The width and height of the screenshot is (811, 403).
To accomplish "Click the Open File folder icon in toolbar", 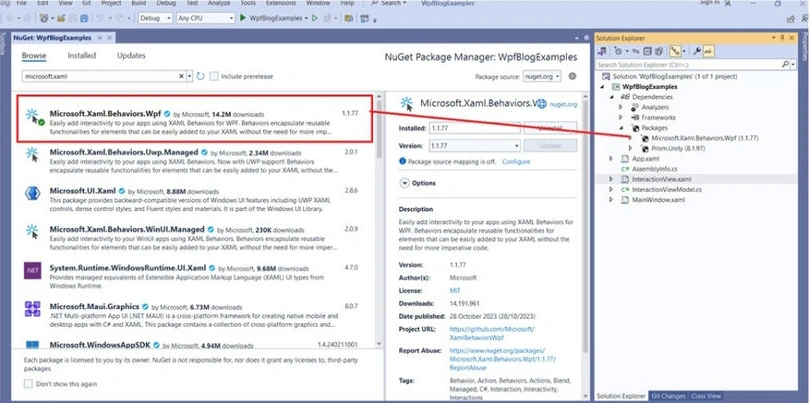I will tap(61, 18).
